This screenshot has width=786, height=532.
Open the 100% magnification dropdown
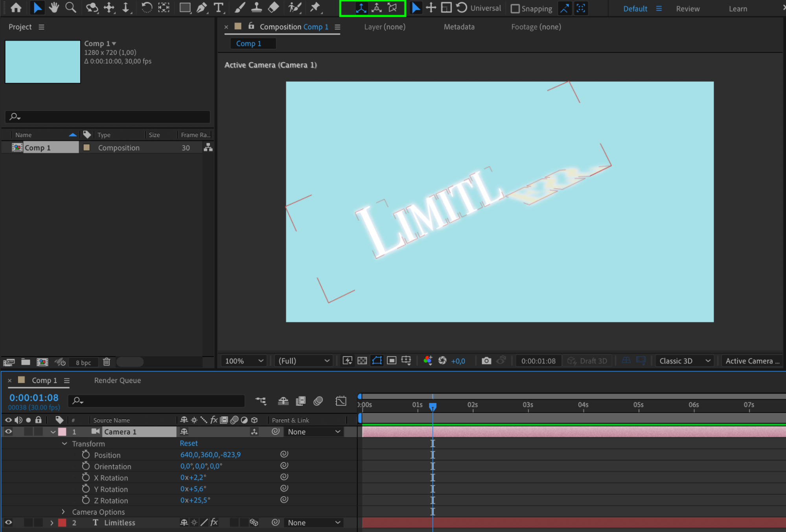click(244, 361)
